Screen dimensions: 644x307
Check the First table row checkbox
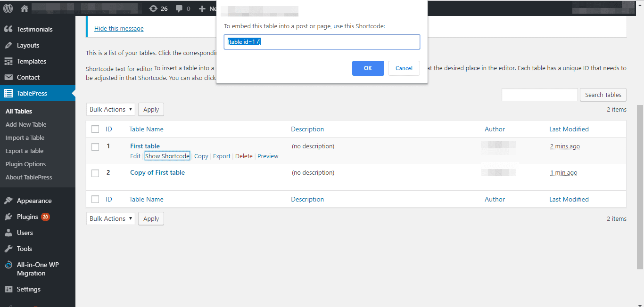pos(95,146)
